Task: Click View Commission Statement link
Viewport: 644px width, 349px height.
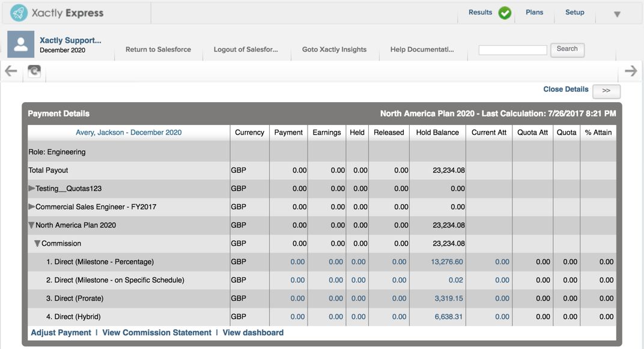Action: pyautogui.click(x=156, y=333)
